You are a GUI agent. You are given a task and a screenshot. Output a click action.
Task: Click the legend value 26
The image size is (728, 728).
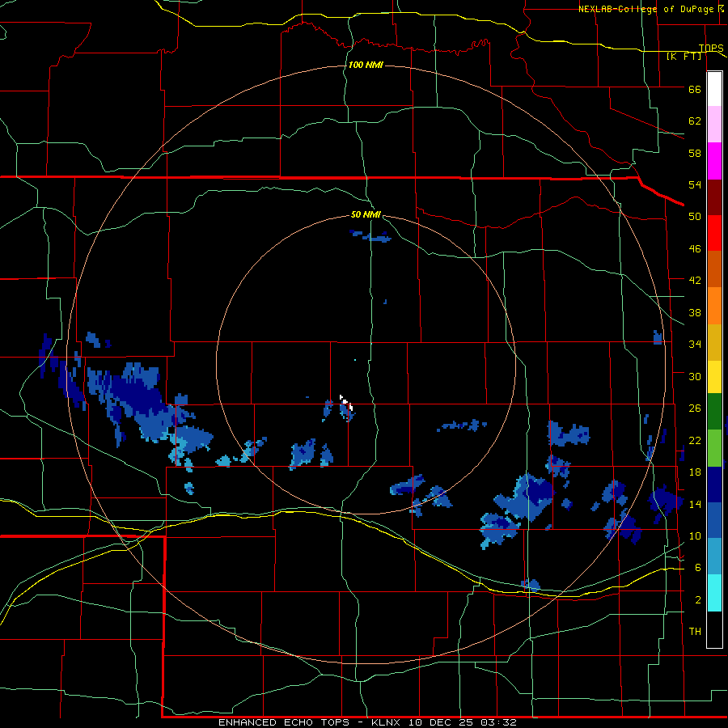695,408
